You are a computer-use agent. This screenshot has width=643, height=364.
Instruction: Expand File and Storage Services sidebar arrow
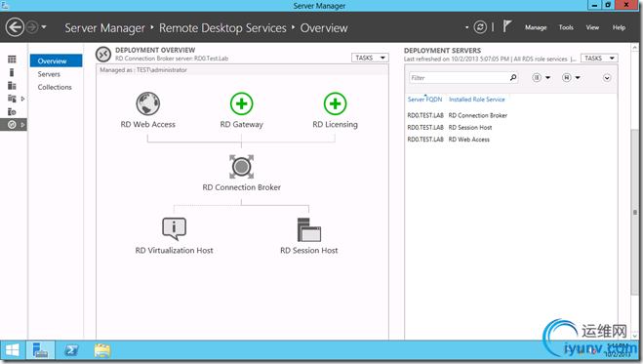tap(23, 99)
